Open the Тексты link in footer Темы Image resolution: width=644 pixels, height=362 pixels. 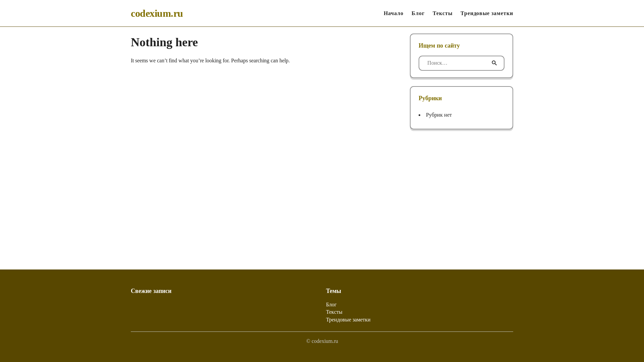pyautogui.click(x=334, y=312)
